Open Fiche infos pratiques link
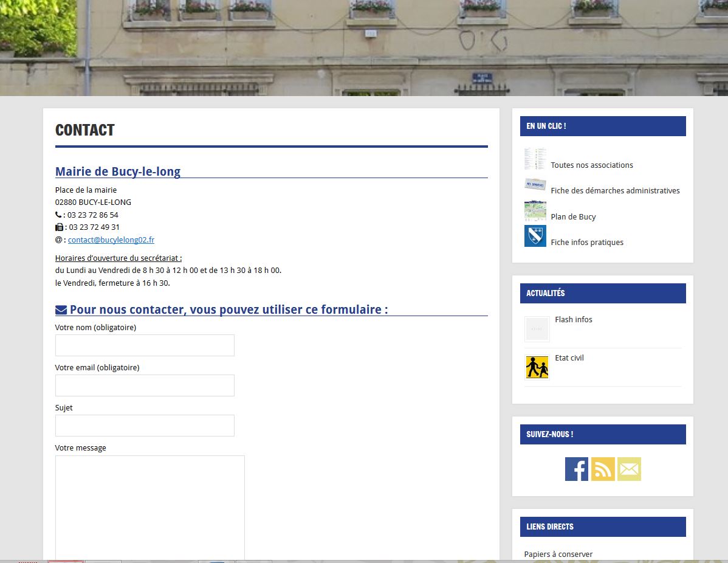 pos(587,242)
